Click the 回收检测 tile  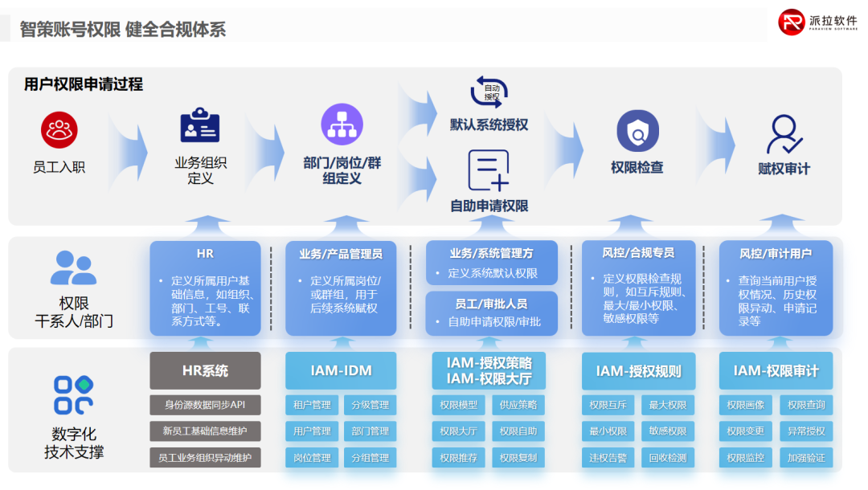(x=668, y=458)
